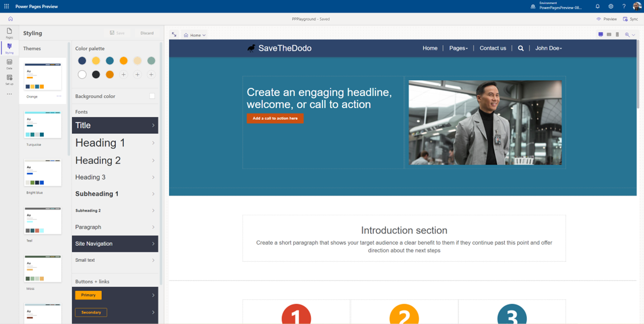Open the Set up workspace
644x324 pixels.
pos(9,79)
